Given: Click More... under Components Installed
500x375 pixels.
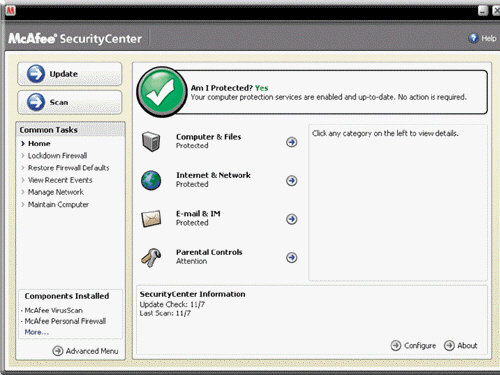Looking at the screenshot, I should pyautogui.click(x=37, y=332).
